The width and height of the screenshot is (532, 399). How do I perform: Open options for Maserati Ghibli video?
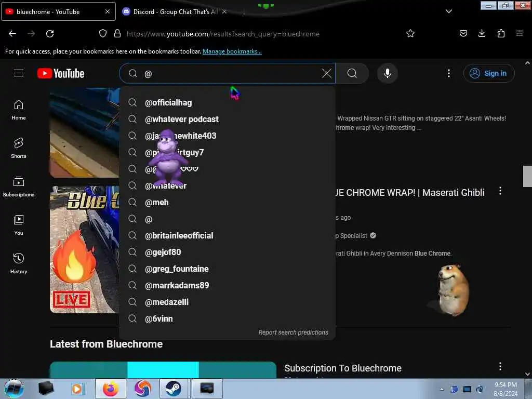point(500,191)
